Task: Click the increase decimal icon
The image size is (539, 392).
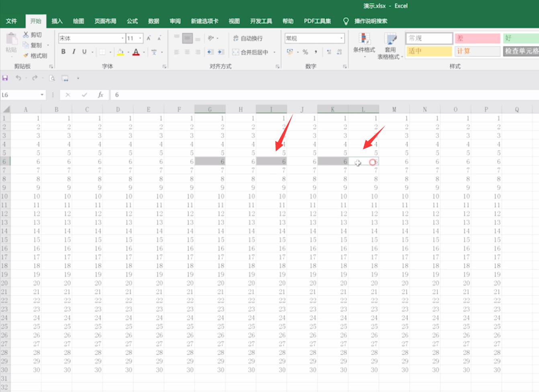Action: (329, 52)
